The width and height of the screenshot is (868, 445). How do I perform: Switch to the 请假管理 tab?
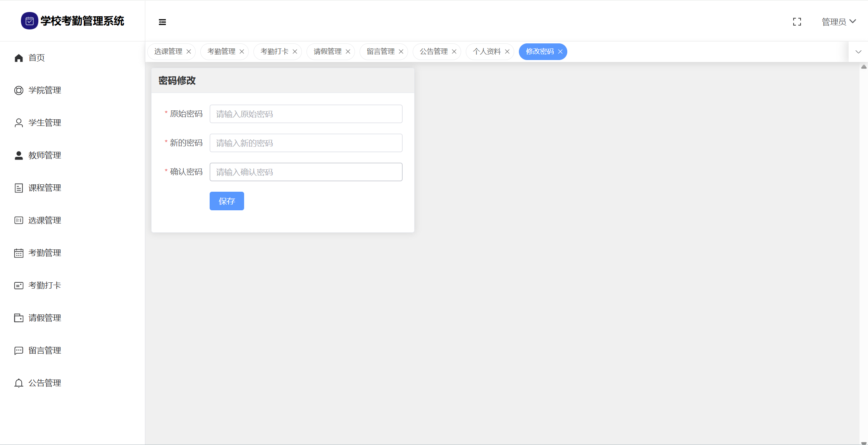pos(327,52)
